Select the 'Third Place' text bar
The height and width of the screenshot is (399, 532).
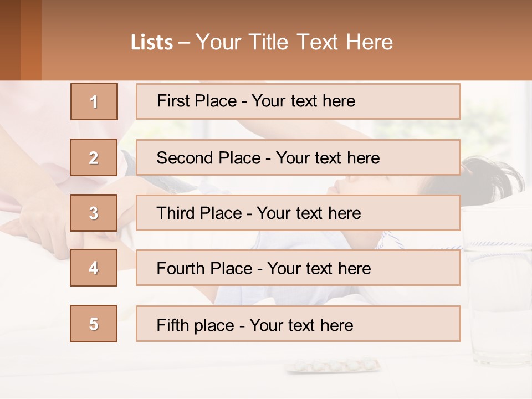298,213
